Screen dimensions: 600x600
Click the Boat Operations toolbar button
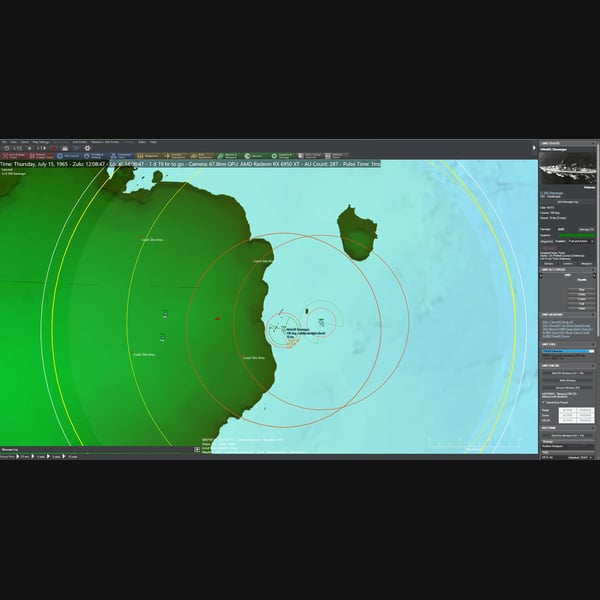point(202,156)
